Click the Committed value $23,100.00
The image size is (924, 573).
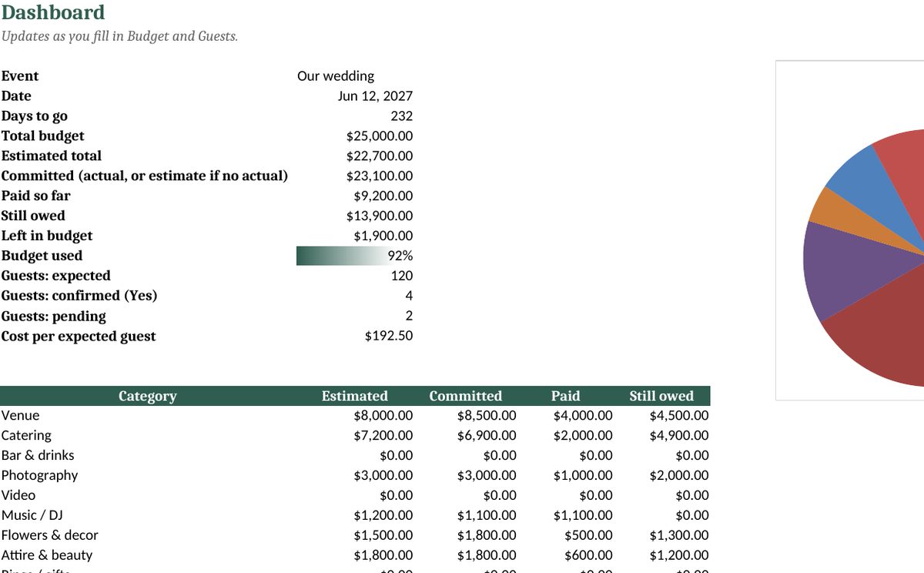pos(380,176)
